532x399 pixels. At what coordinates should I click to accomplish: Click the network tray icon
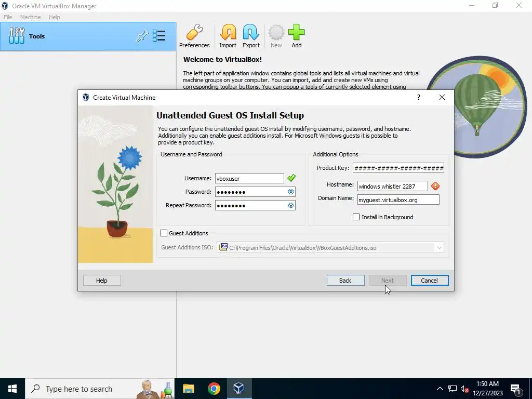(x=453, y=389)
